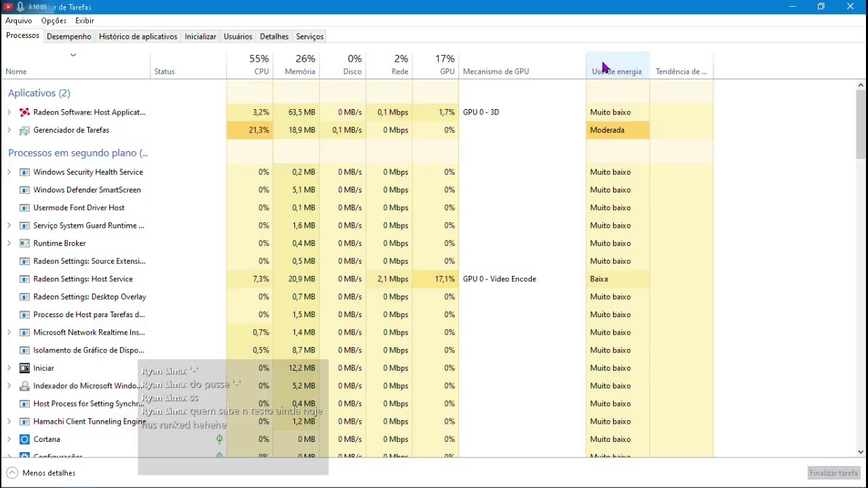Expand the Windows Security Health Service row
The width and height of the screenshot is (868, 488).
coord(9,172)
